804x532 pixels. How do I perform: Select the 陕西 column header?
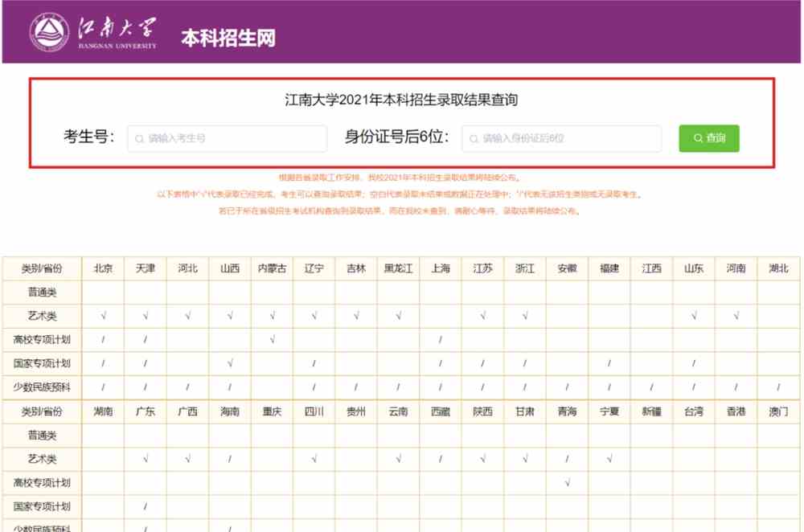tap(482, 411)
